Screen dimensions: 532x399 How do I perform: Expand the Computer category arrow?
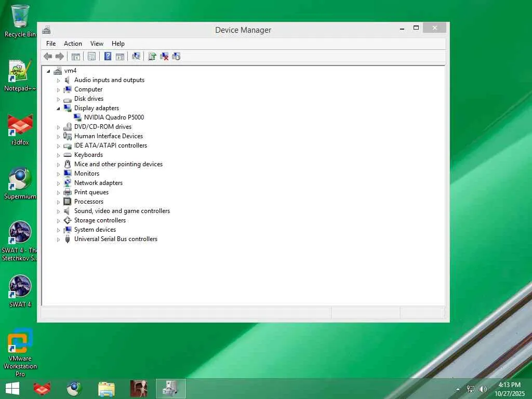point(58,90)
